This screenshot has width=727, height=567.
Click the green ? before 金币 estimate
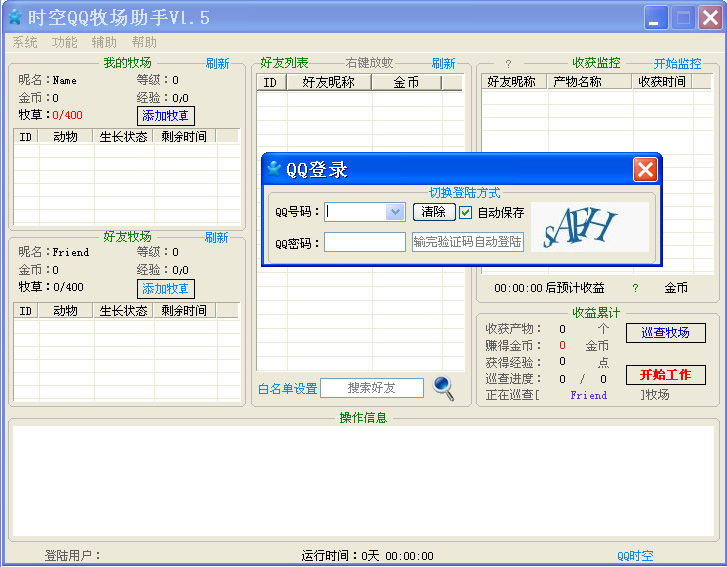[635, 288]
